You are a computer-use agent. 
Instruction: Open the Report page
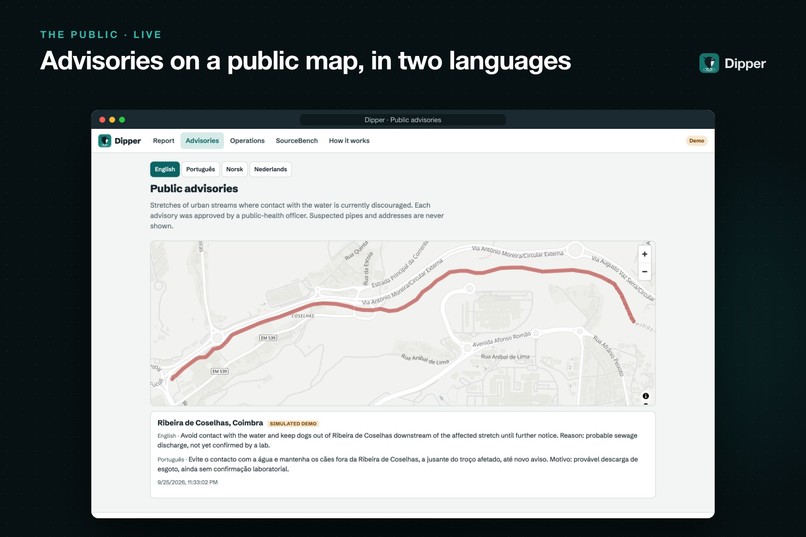[163, 141]
